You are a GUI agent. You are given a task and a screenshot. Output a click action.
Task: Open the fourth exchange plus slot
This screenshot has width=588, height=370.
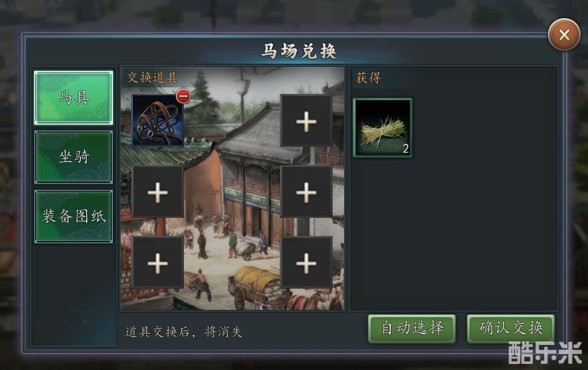point(306,192)
